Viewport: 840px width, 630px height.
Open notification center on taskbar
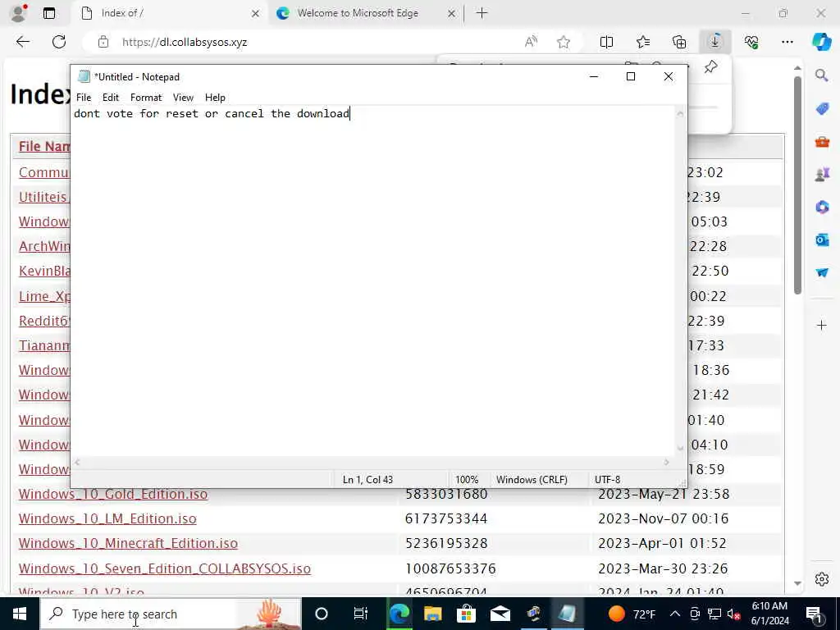[814, 614]
